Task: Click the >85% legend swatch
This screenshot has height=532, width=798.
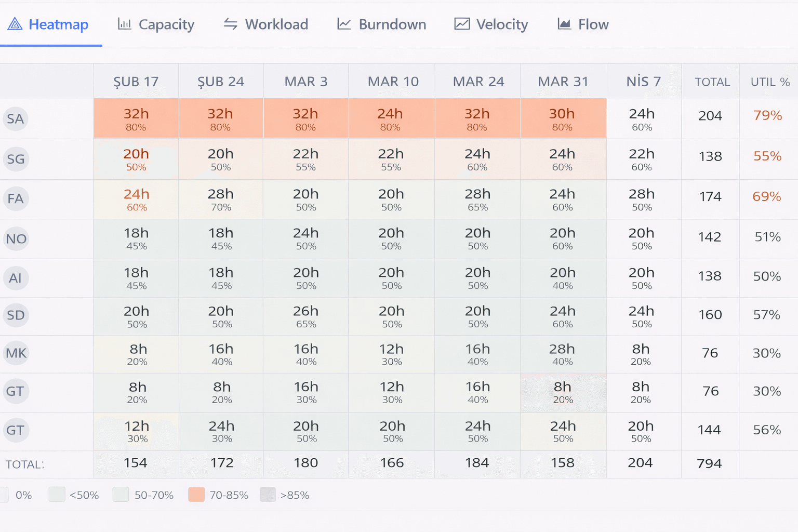Action: (268, 495)
